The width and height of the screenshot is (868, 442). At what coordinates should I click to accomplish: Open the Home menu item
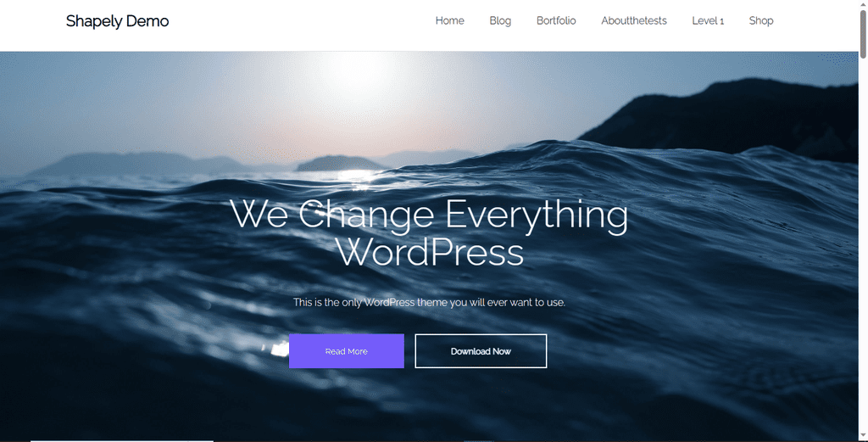(x=449, y=20)
